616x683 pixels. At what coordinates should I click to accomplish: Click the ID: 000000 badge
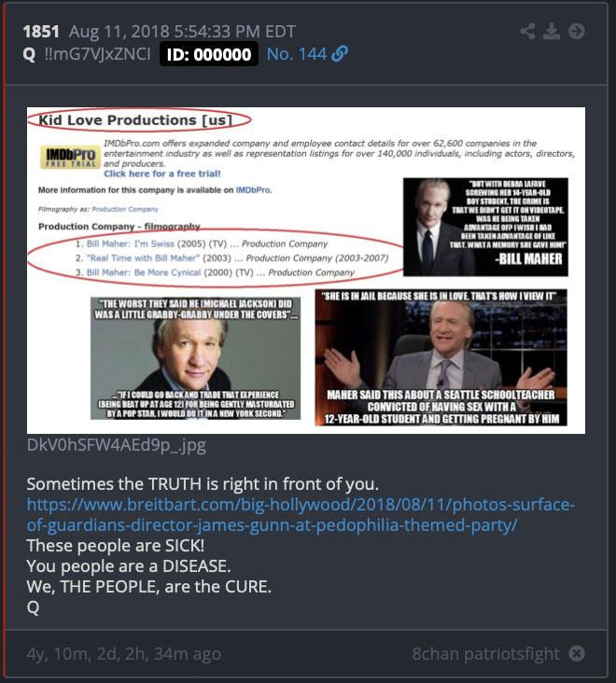(209, 54)
